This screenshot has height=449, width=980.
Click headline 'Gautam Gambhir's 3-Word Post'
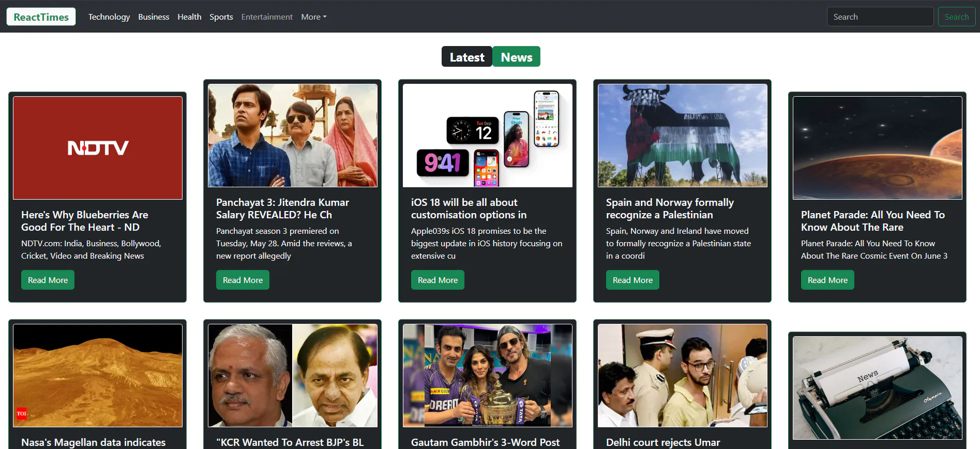tap(485, 442)
